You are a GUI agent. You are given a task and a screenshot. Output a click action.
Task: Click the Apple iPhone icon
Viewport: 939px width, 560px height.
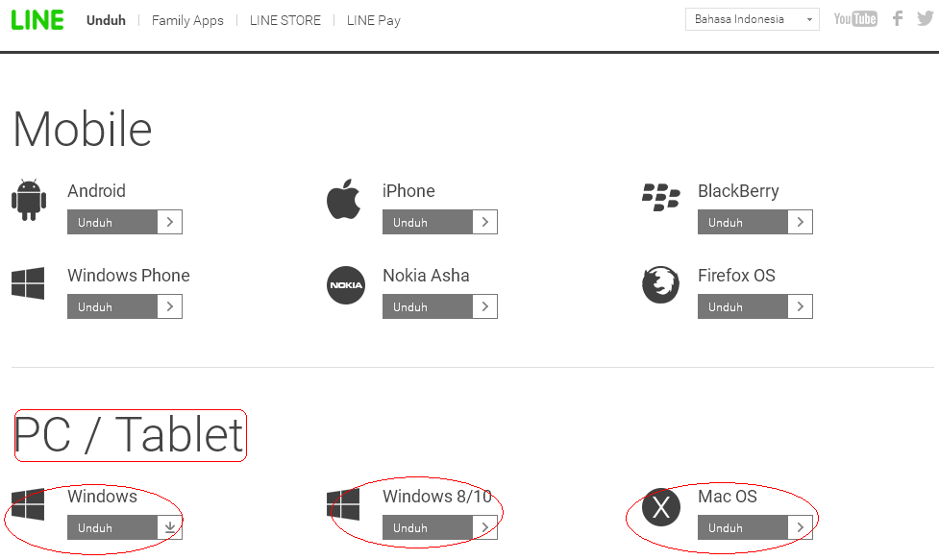click(x=343, y=199)
